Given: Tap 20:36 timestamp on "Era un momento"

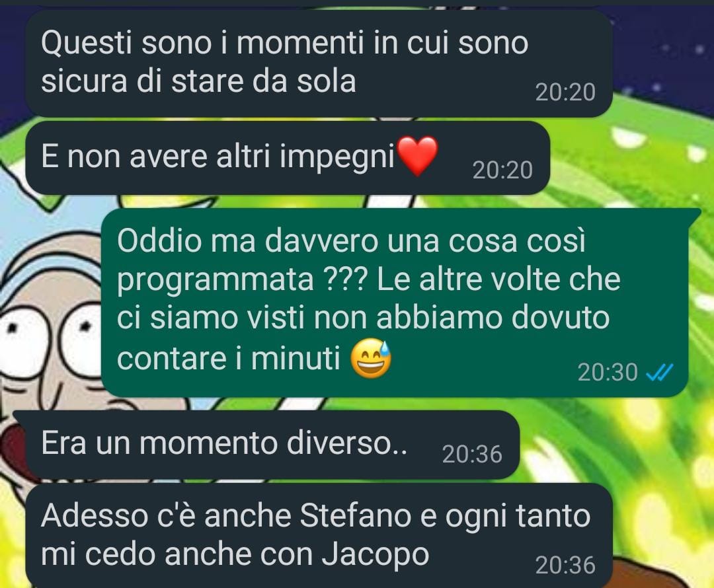Looking at the screenshot, I should (x=472, y=454).
